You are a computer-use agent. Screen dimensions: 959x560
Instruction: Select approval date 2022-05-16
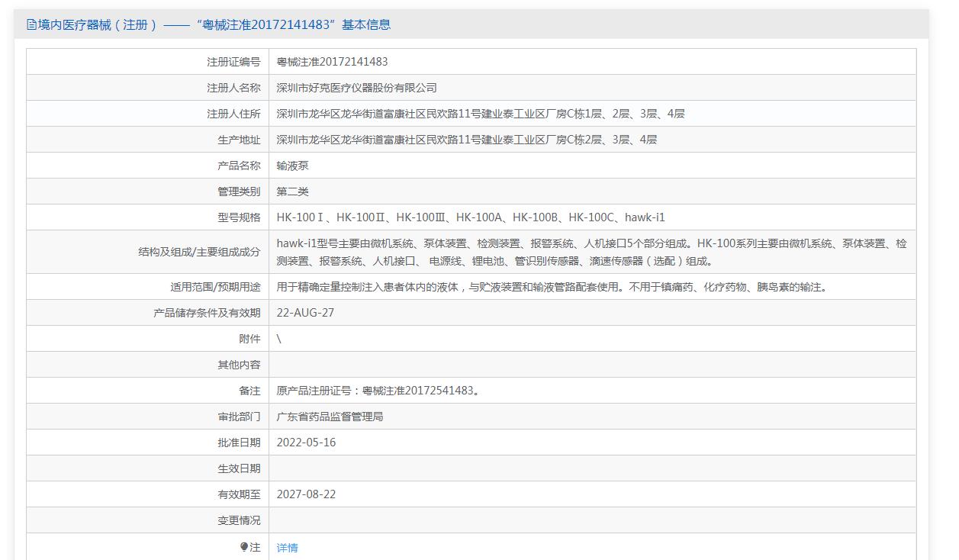pyautogui.click(x=306, y=443)
